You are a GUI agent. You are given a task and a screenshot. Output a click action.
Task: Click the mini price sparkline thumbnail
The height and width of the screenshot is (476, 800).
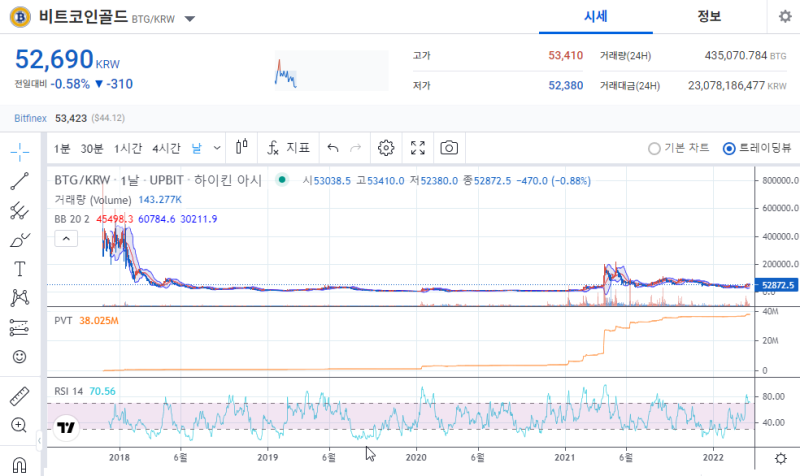click(x=332, y=70)
